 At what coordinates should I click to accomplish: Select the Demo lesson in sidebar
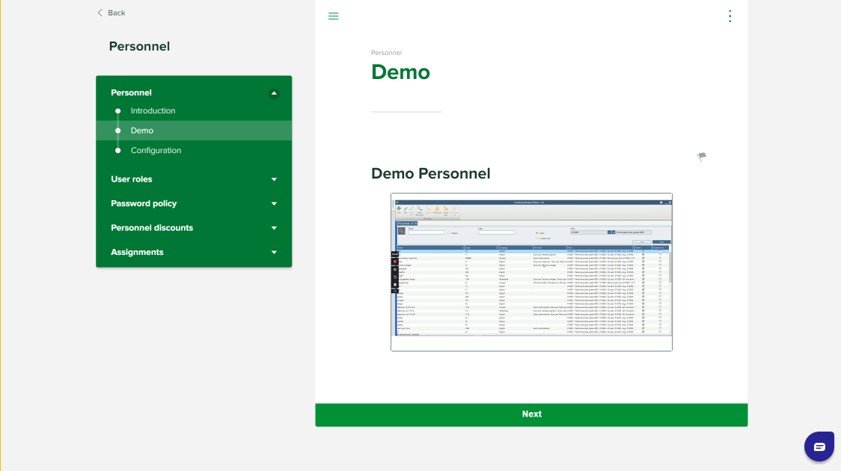[x=142, y=131]
